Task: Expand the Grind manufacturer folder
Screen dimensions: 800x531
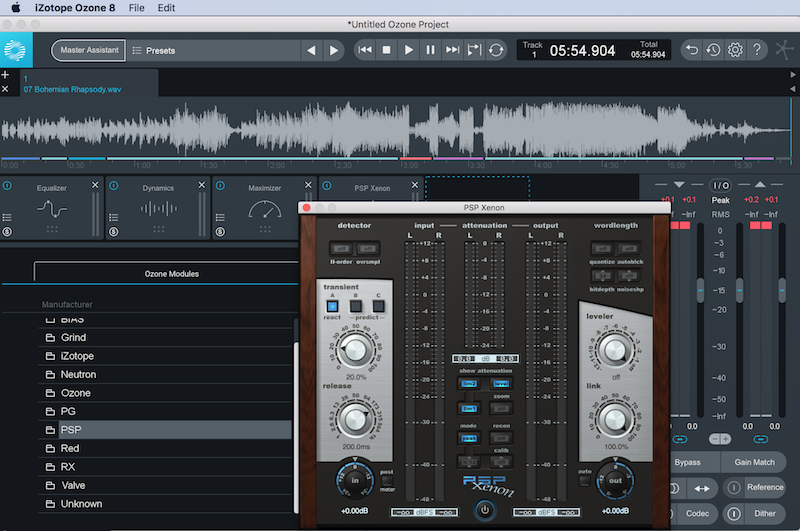Action: click(x=164, y=337)
